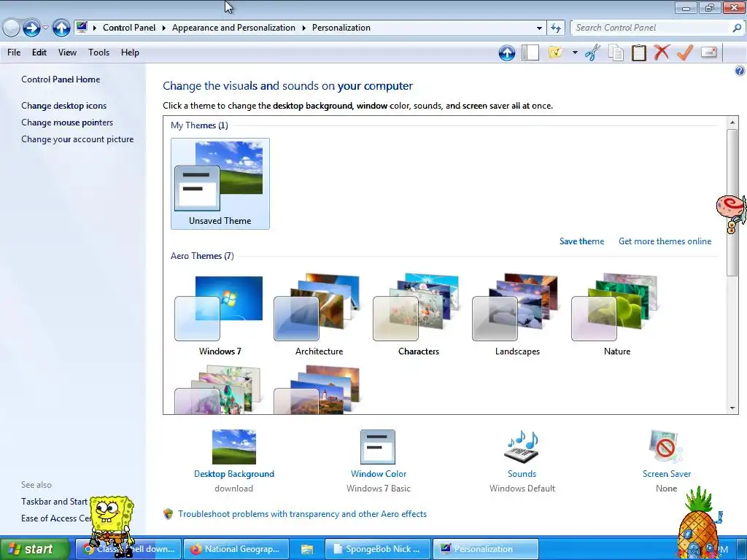Click the Up toolbar icon in Classic Shell bar
This screenshot has width=747, height=560.
pos(507,52)
